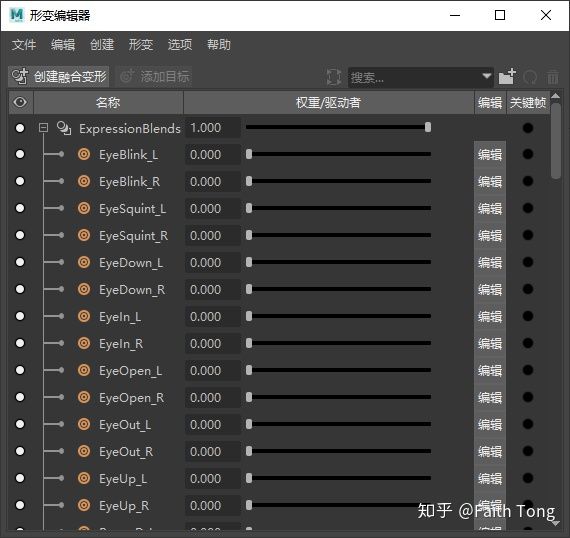Click the eye visibility column header icon
Screen dimensions: 570x538
coord(20,102)
